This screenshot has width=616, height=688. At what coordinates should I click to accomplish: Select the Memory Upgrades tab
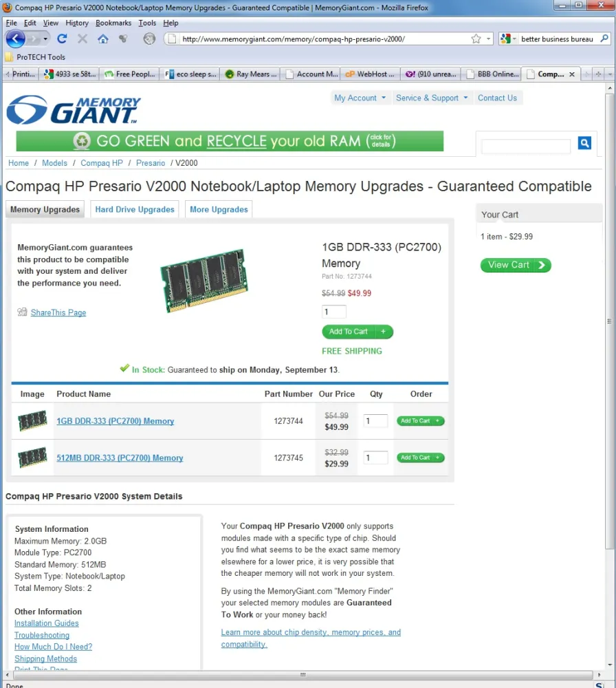click(45, 209)
